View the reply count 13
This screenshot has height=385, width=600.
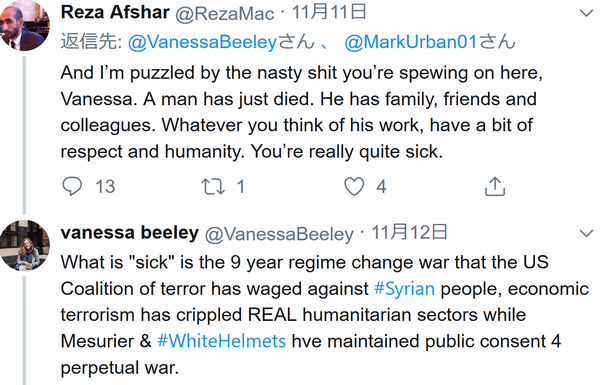(x=105, y=187)
